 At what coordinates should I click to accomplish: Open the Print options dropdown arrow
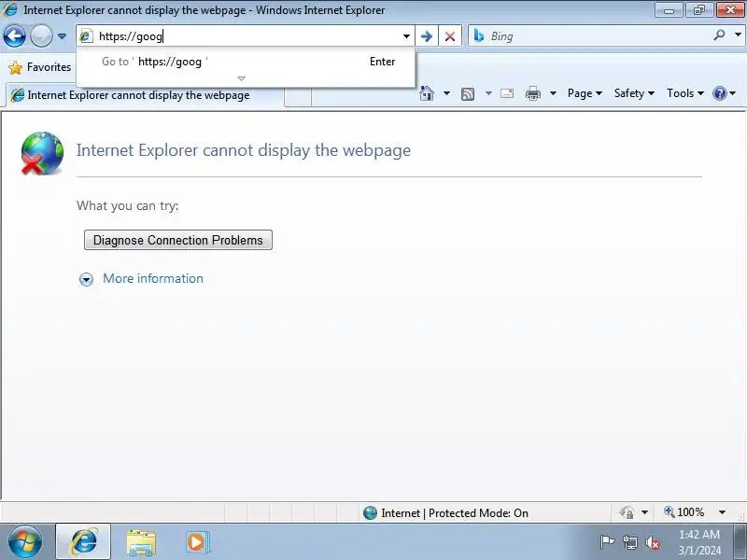point(553,93)
